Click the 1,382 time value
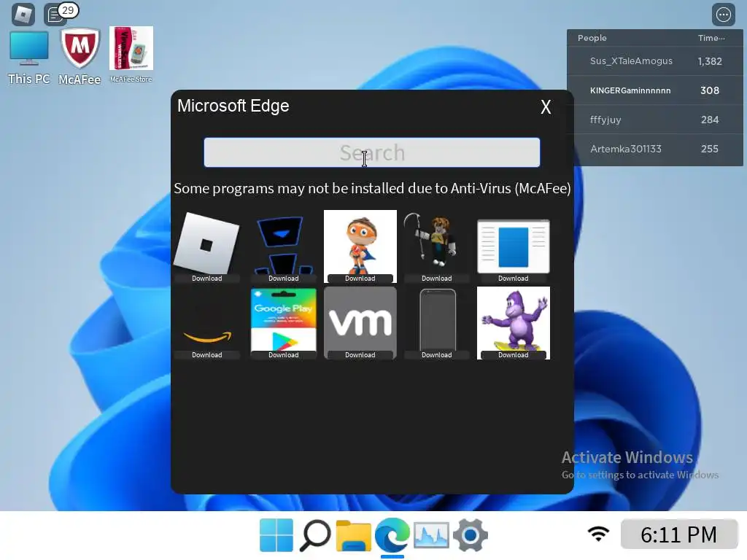Viewport: 747px width, 560px height. pyautogui.click(x=710, y=61)
